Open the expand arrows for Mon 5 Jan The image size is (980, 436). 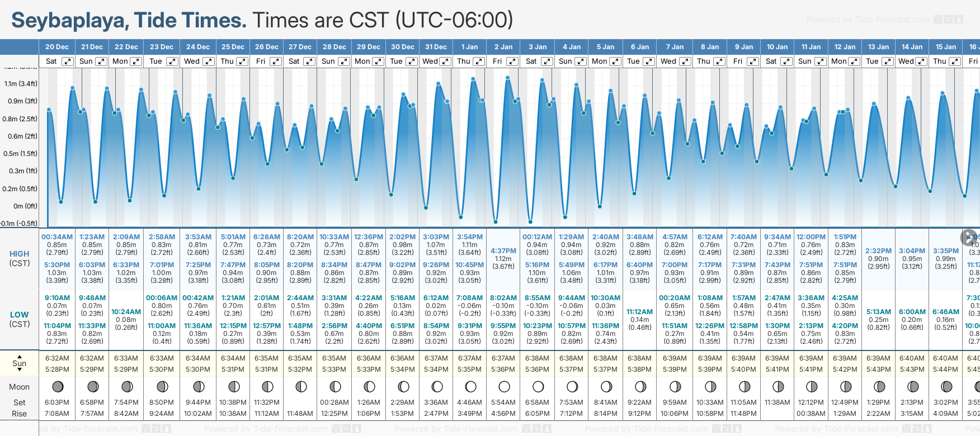pos(615,61)
